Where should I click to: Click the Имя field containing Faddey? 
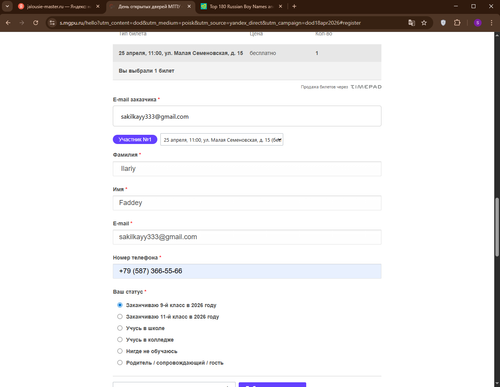(x=247, y=203)
